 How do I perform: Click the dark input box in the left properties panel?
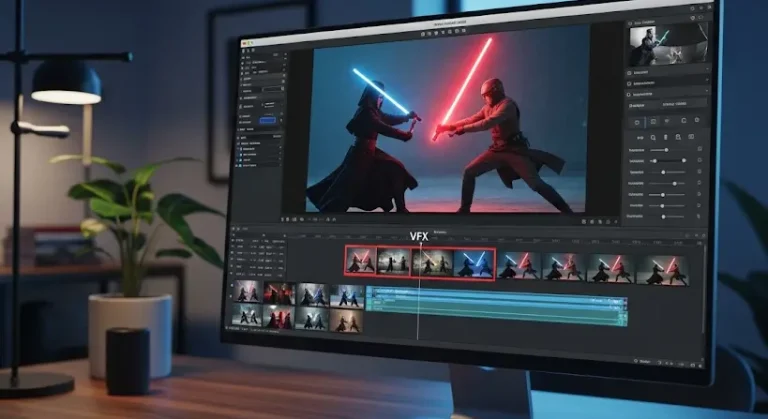tap(273, 89)
